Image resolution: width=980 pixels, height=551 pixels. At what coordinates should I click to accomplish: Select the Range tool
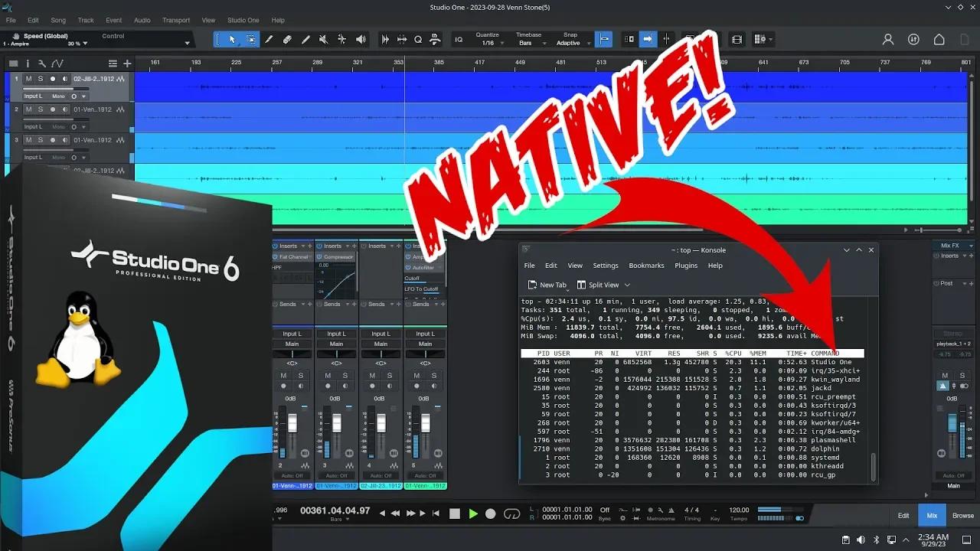(251, 39)
